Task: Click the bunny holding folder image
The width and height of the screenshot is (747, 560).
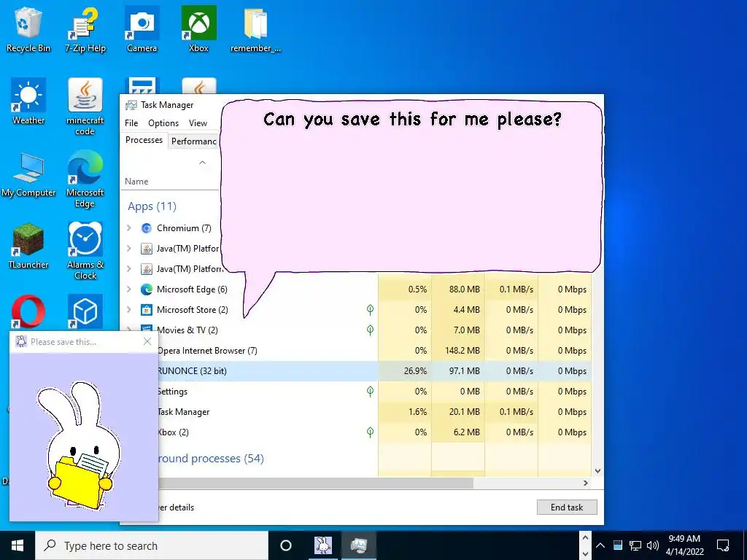Action: [x=80, y=446]
